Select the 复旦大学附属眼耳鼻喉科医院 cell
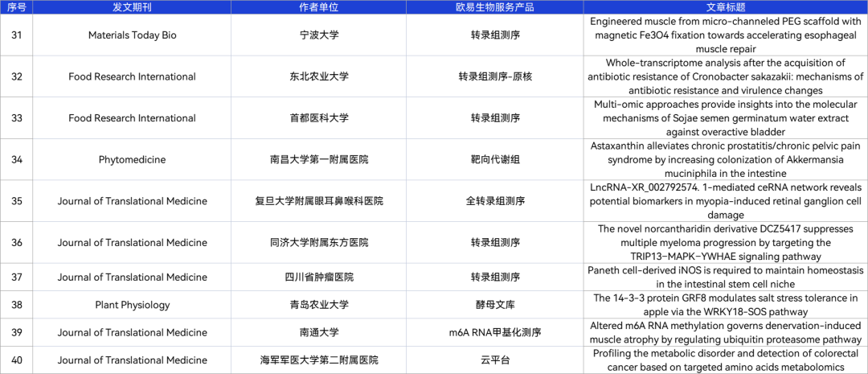 [x=318, y=201]
